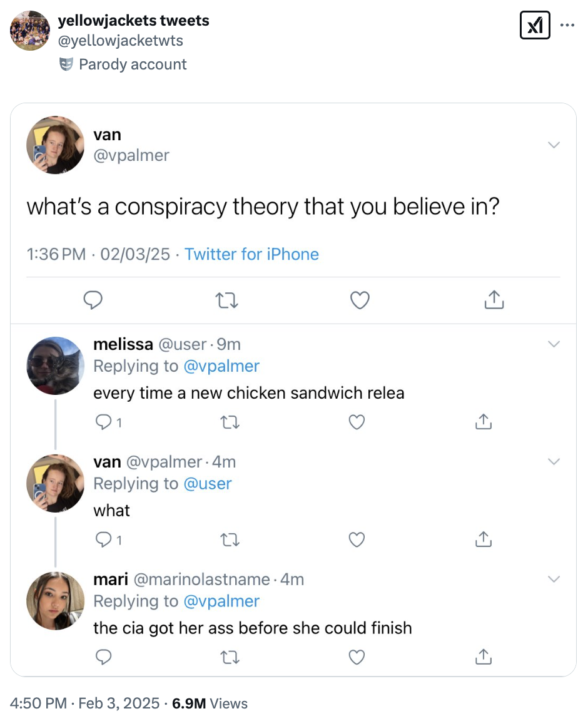This screenshot has height=721, width=588.
Task: Toggle like on van's conspiracy theory tweet
Action: (360, 300)
